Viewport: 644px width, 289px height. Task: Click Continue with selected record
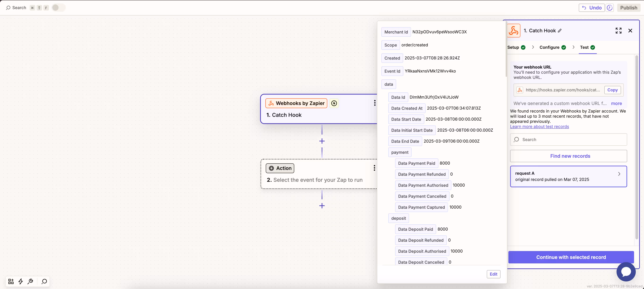click(x=571, y=257)
